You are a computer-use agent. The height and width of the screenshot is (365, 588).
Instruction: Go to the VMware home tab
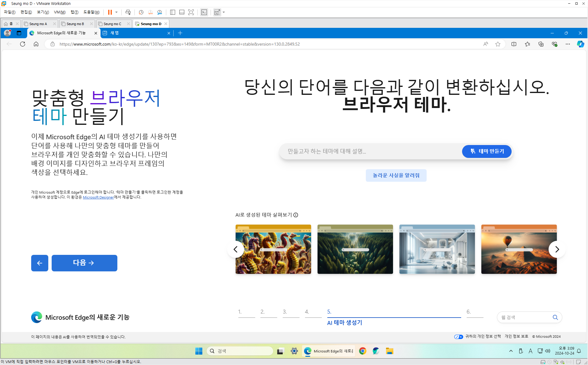[8, 24]
